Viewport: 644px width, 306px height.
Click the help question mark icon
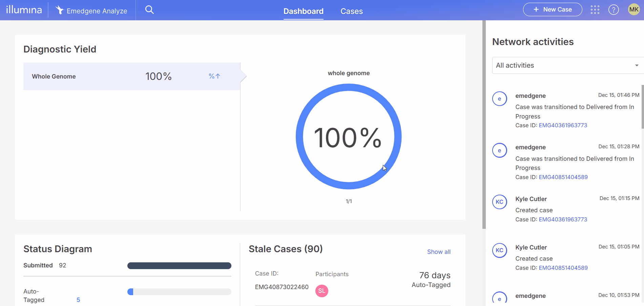pyautogui.click(x=614, y=10)
